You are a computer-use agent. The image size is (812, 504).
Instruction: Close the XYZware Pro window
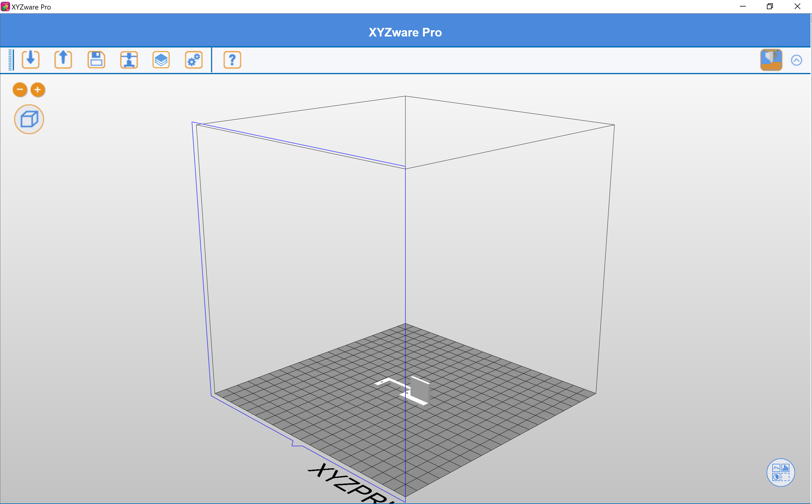tap(797, 6)
